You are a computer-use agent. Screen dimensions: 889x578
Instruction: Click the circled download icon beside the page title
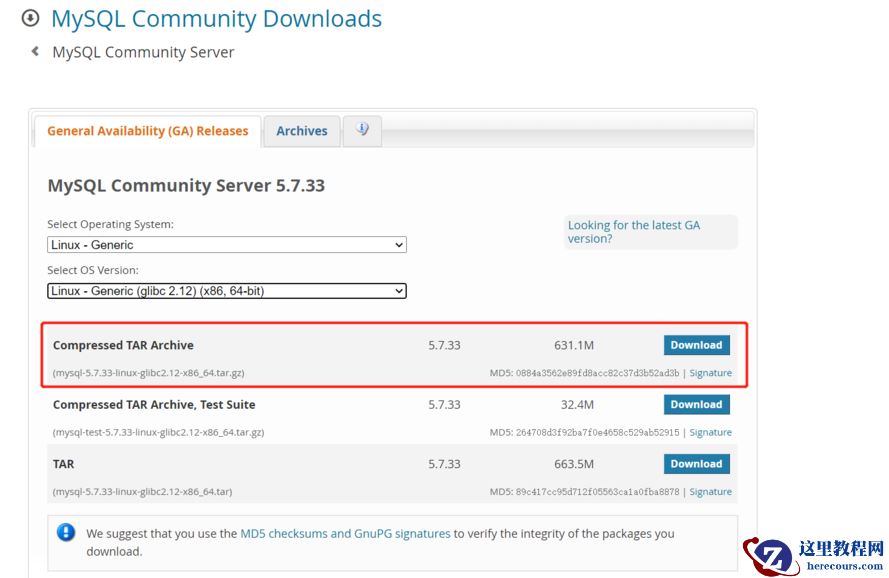29,17
